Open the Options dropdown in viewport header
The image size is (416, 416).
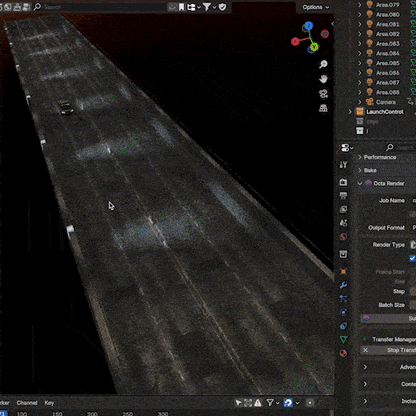point(315,7)
